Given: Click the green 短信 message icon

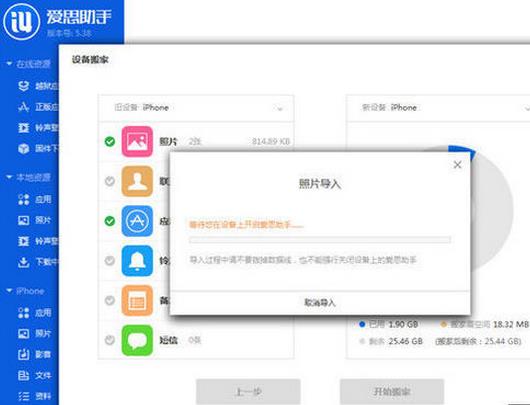Looking at the screenshot, I should click(x=137, y=340).
